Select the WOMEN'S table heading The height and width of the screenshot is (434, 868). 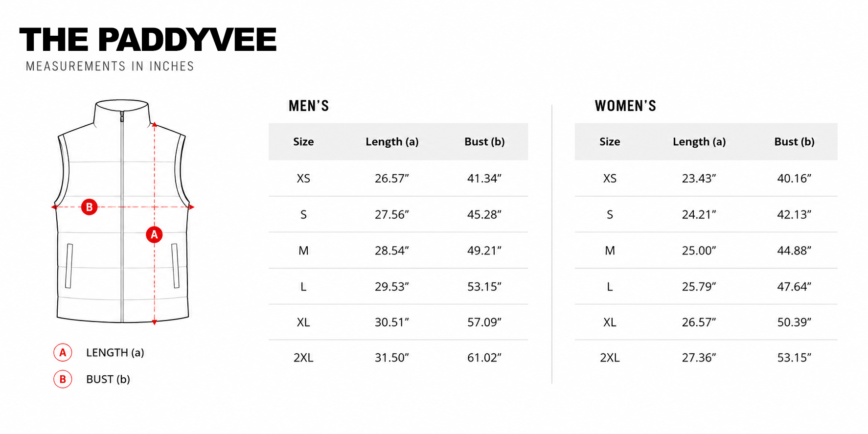[625, 106]
